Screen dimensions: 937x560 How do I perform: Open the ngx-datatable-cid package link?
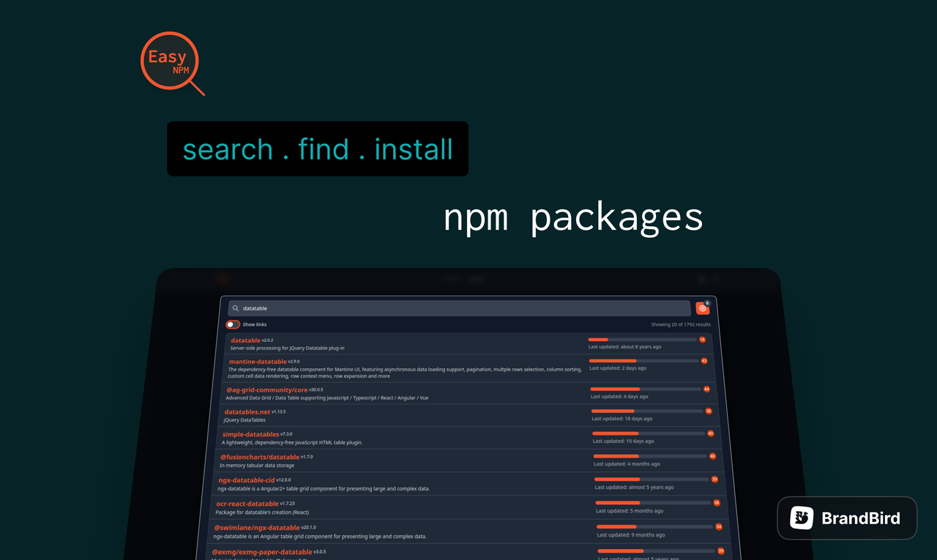point(247,480)
